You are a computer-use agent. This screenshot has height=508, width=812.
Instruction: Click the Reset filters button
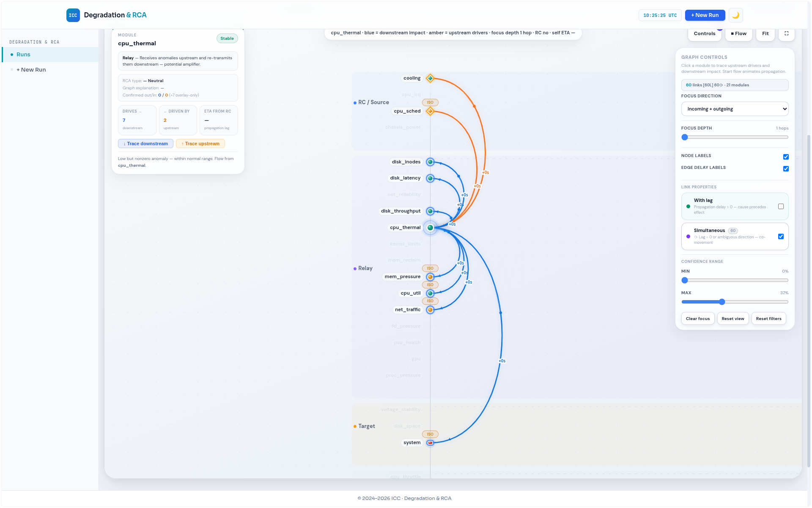tap(768, 318)
